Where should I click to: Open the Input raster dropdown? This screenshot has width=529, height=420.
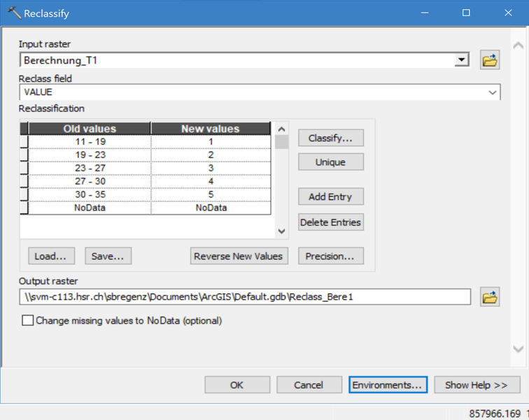coord(461,60)
